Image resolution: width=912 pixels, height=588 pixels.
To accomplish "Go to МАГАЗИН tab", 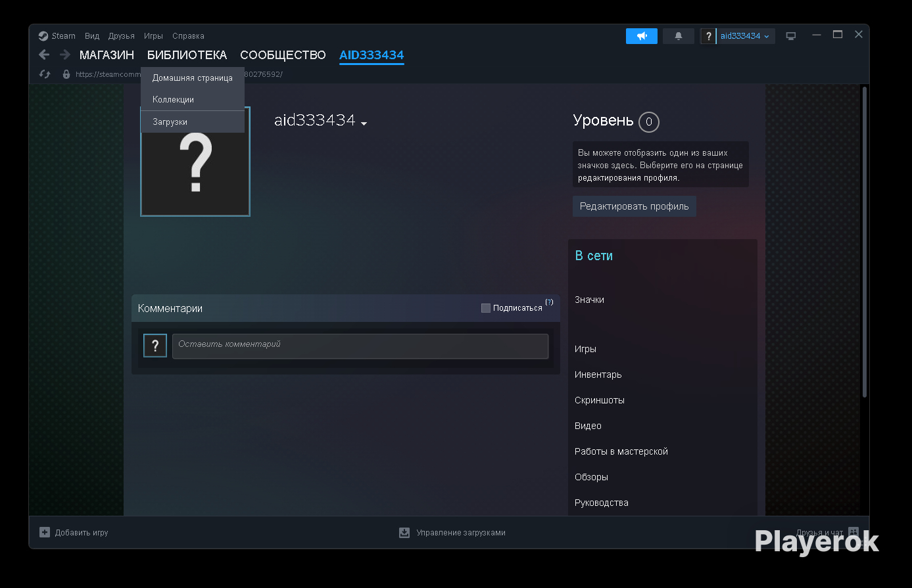I will click(x=107, y=55).
